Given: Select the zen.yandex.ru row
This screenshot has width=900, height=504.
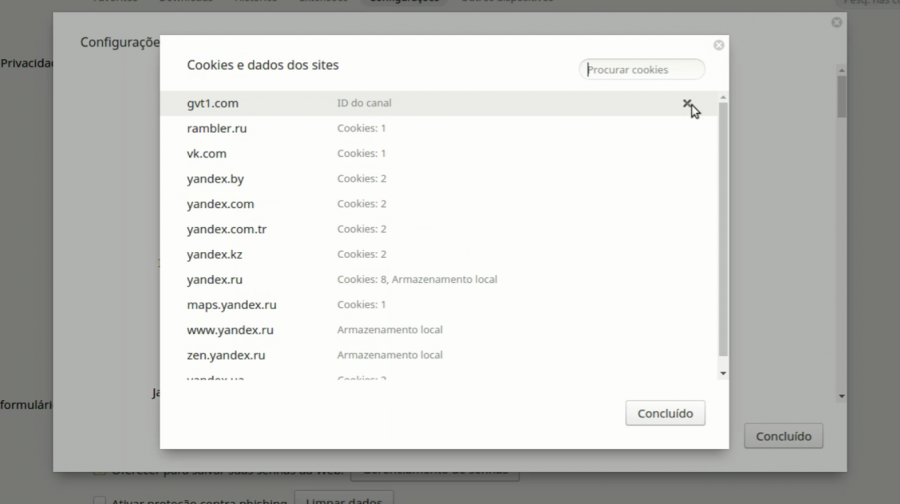Looking at the screenshot, I should click(226, 355).
